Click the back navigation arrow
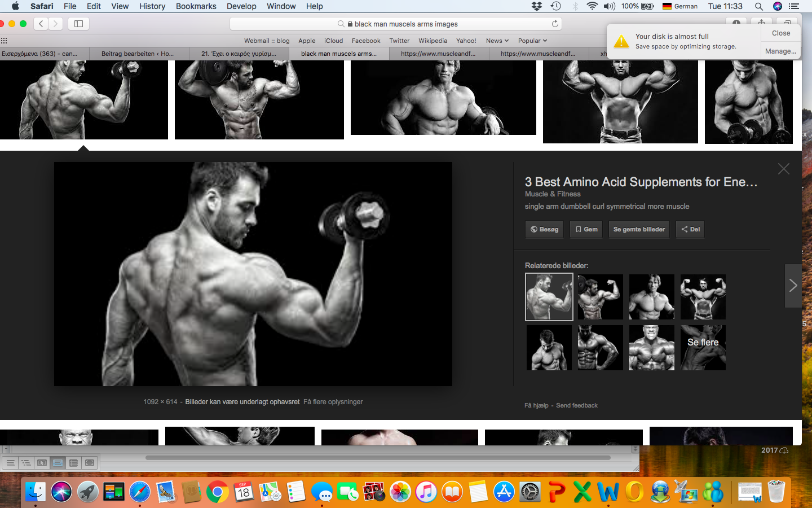812x508 pixels. click(41, 24)
